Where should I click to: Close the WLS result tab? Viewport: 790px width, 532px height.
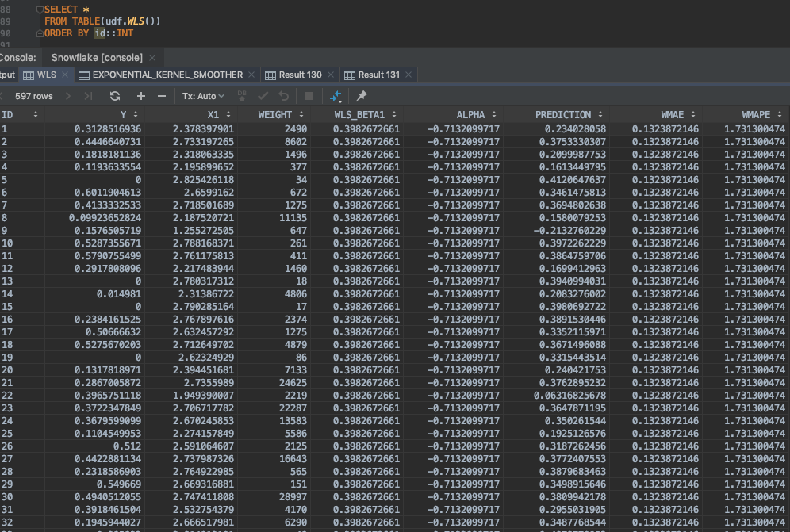(65, 75)
